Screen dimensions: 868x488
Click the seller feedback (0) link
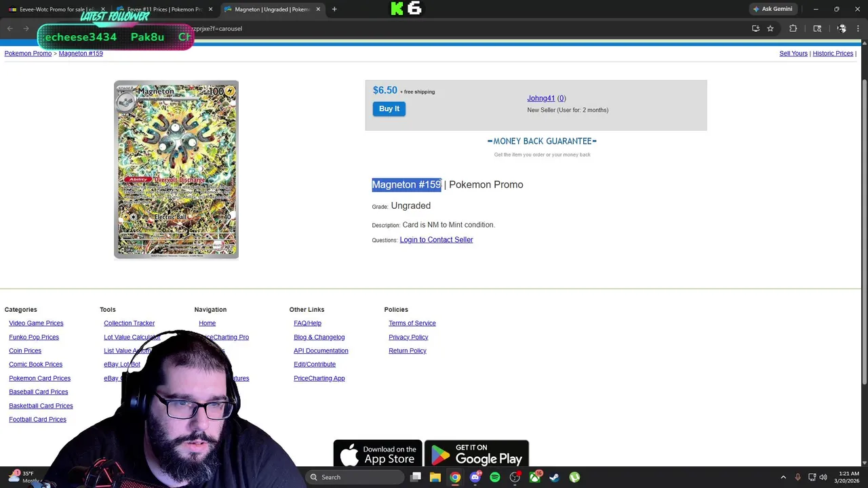pyautogui.click(x=561, y=98)
